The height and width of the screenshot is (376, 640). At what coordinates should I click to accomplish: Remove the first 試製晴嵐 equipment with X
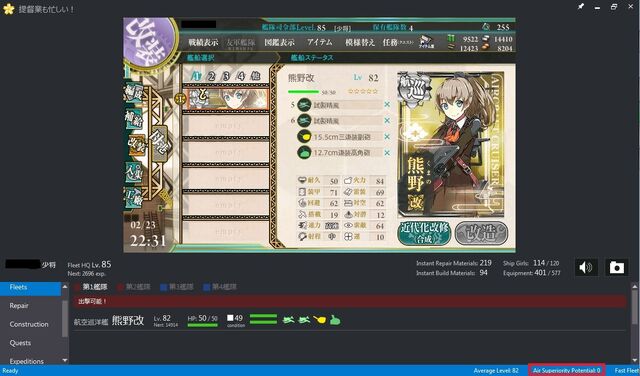pyautogui.click(x=387, y=105)
